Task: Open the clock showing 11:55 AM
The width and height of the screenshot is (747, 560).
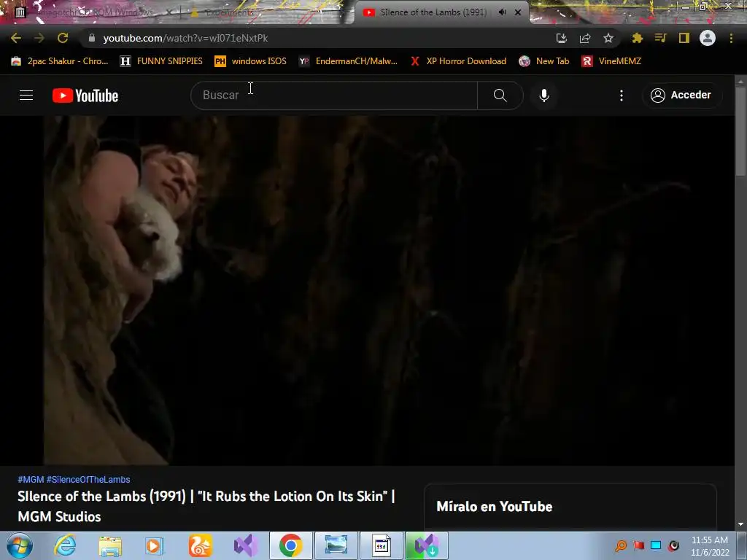Action: click(x=710, y=545)
